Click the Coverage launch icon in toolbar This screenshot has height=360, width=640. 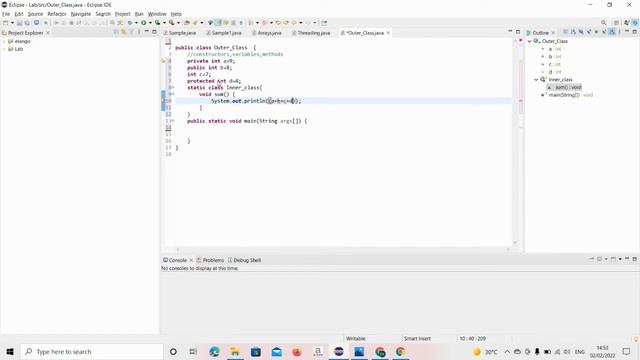pos(158,23)
